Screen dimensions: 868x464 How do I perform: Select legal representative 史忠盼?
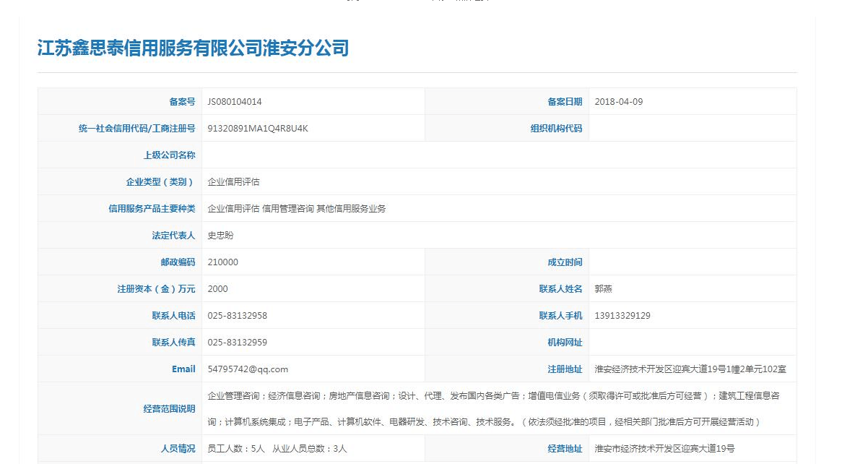220,236
